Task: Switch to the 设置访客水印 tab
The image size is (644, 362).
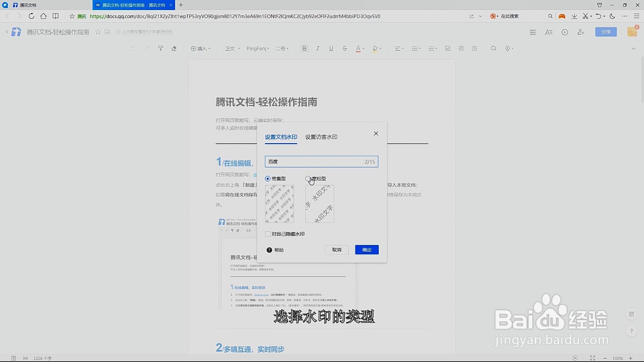Action: tap(321, 137)
